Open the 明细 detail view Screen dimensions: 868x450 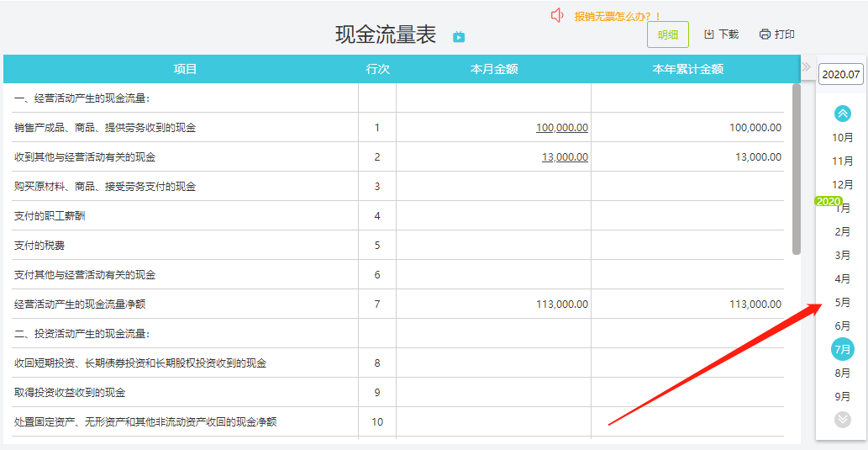pos(668,35)
